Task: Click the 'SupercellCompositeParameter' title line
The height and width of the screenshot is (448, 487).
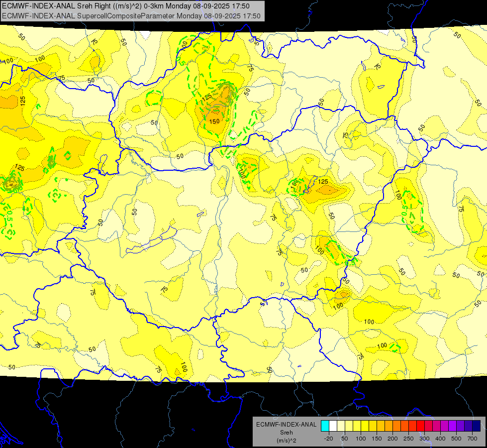Action: click(x=131, y=16)
